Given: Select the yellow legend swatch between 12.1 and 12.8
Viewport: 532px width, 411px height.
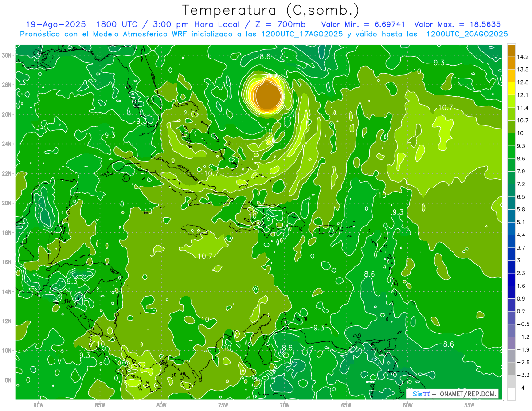Looking at the screenshot, I should click(x=512, y=89).
